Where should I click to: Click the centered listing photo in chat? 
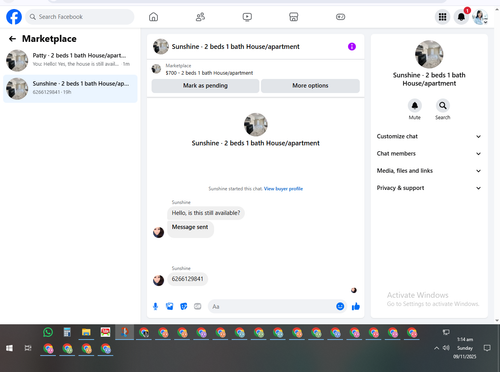click(256, 125)
